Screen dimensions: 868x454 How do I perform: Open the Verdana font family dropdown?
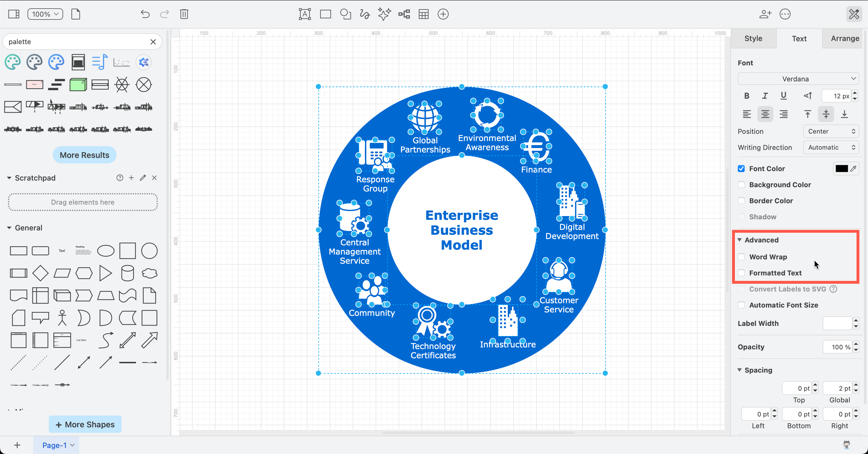coord(798,79)
